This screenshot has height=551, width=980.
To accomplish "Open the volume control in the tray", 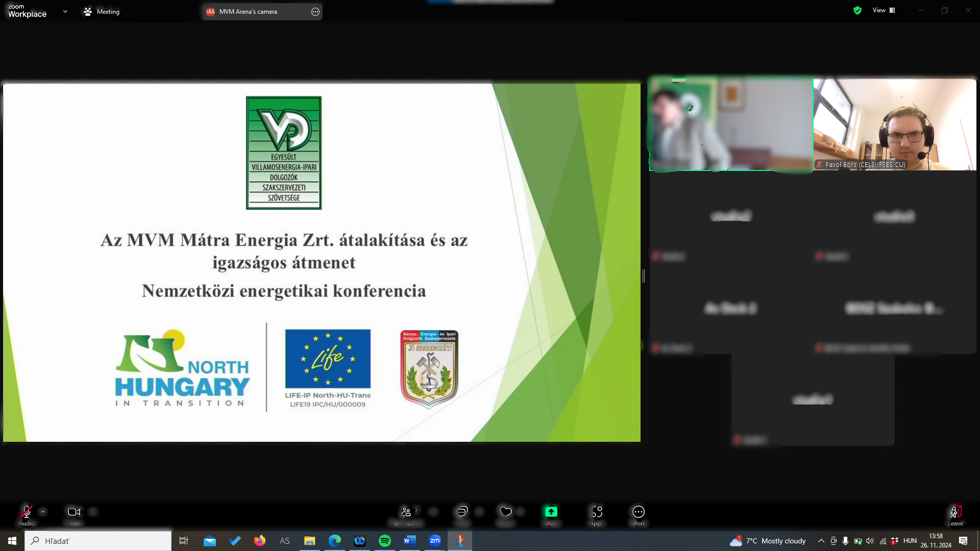I will point(870,541).
